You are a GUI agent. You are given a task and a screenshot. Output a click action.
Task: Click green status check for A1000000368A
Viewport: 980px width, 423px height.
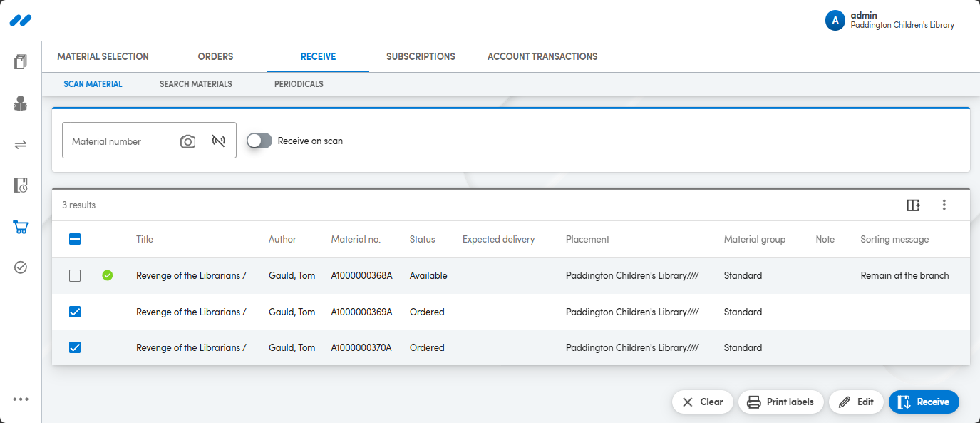pyautogui.click(x=108, y=275)
